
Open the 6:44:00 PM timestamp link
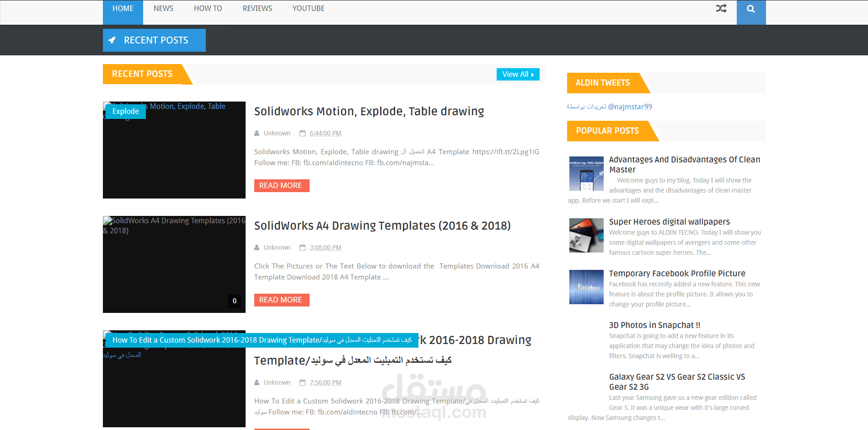[x=326, y=133]
